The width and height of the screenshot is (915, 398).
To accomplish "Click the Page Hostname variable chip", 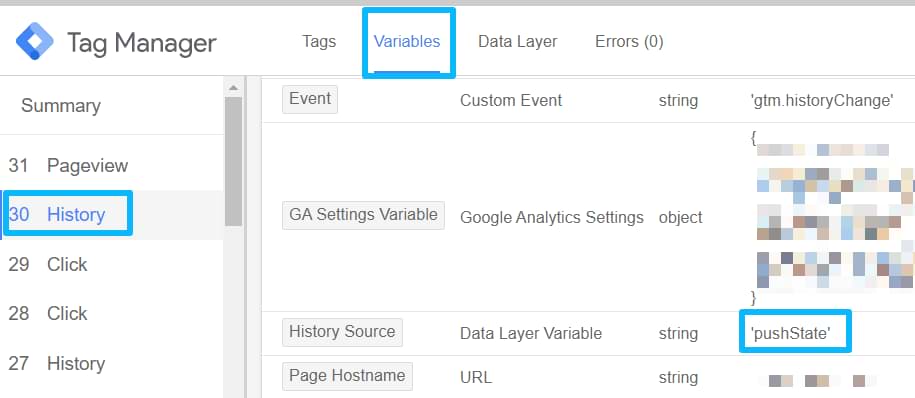I will point(347,376).
